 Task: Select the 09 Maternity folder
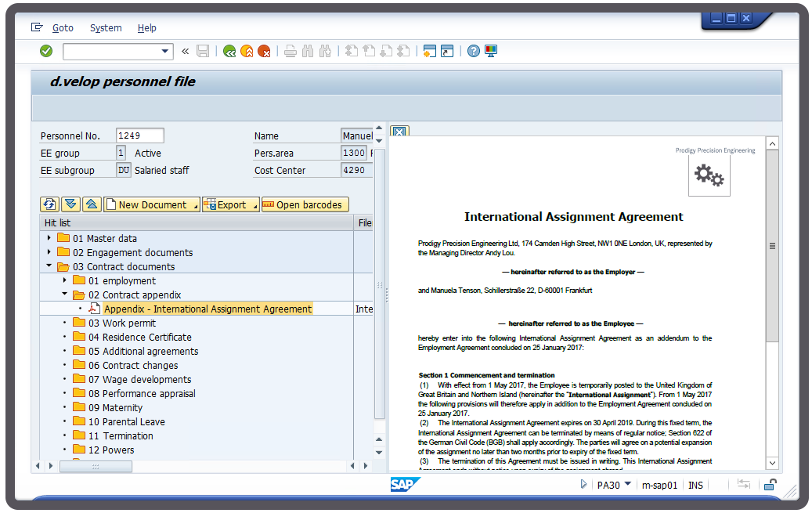click(115, 408)
